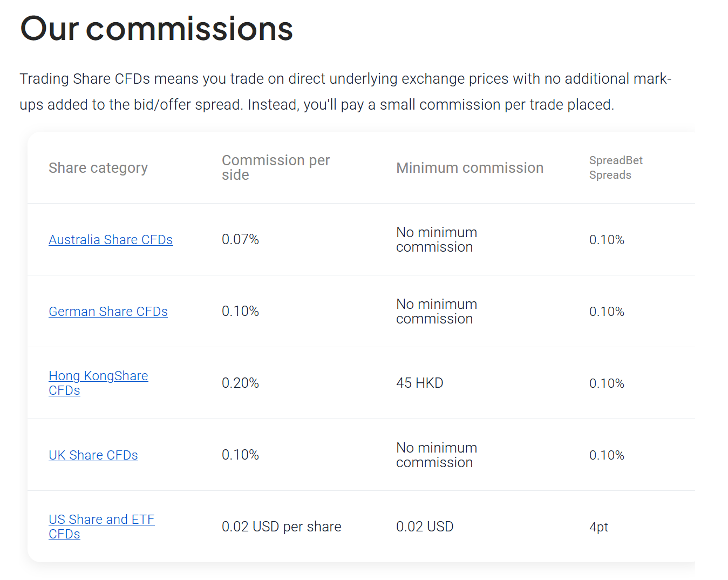
Task: Open the German Share CFDs link
Action: click(x=108, y=312)
